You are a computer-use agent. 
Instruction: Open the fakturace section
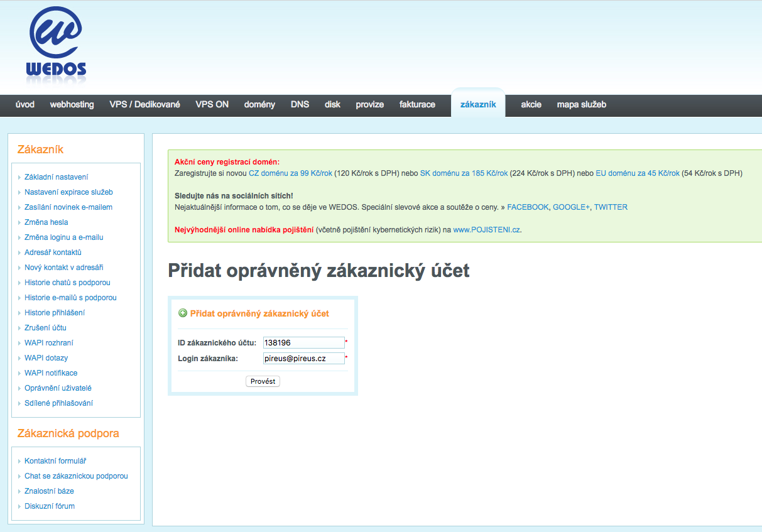tap(417, 105)
